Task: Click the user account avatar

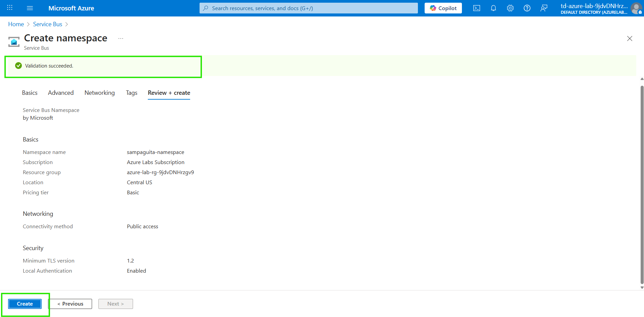Action: (x=636, y=8)
